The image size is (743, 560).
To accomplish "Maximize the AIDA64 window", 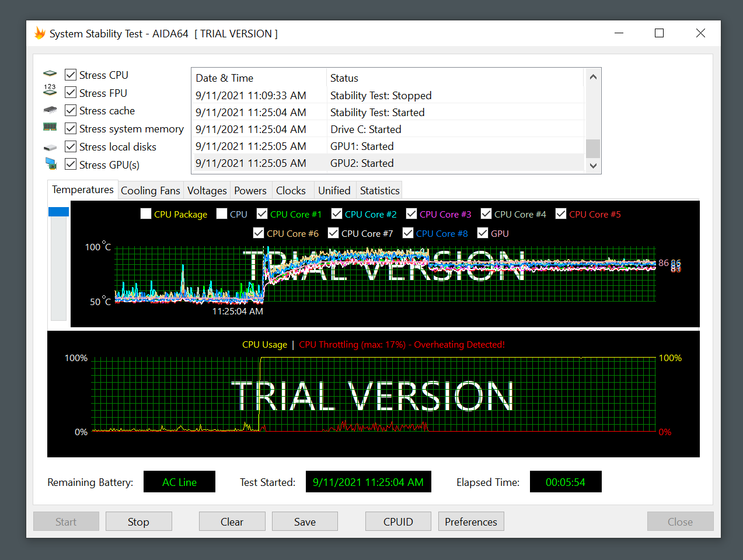I will click(x=659, y=33).
